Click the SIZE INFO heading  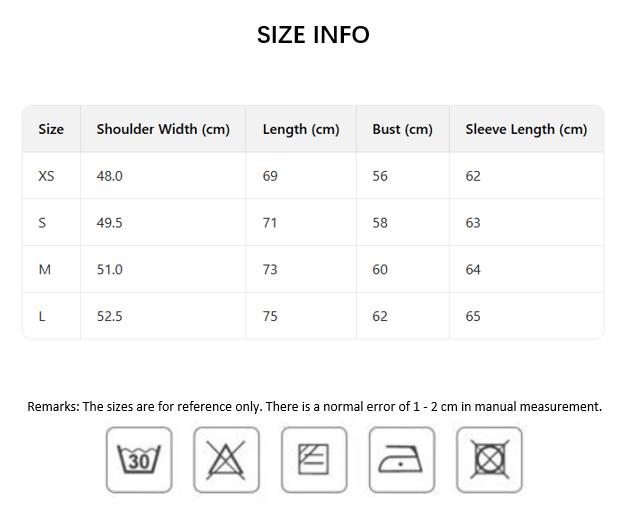click(313, 35)
